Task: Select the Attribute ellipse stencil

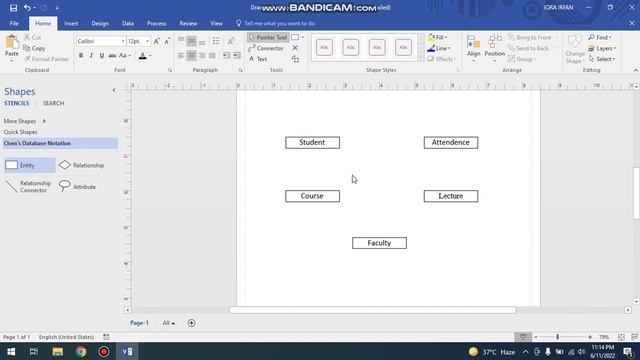Action: coord(78,187)
